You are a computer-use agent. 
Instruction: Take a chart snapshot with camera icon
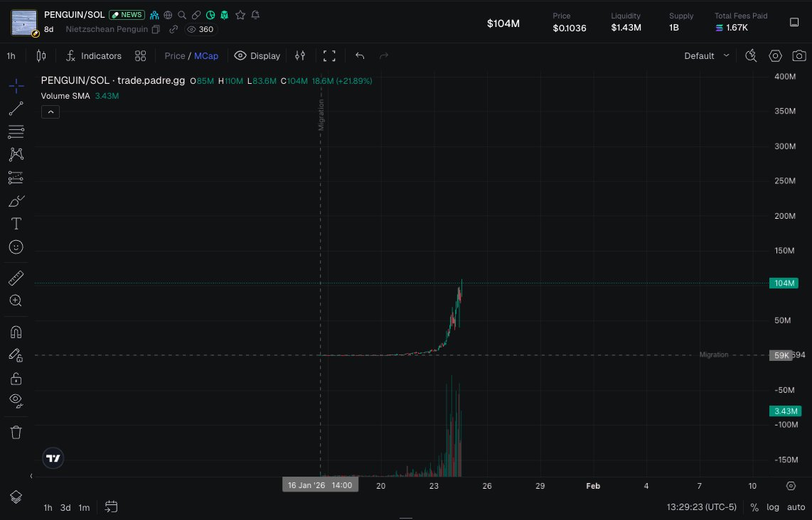(799, 56)
